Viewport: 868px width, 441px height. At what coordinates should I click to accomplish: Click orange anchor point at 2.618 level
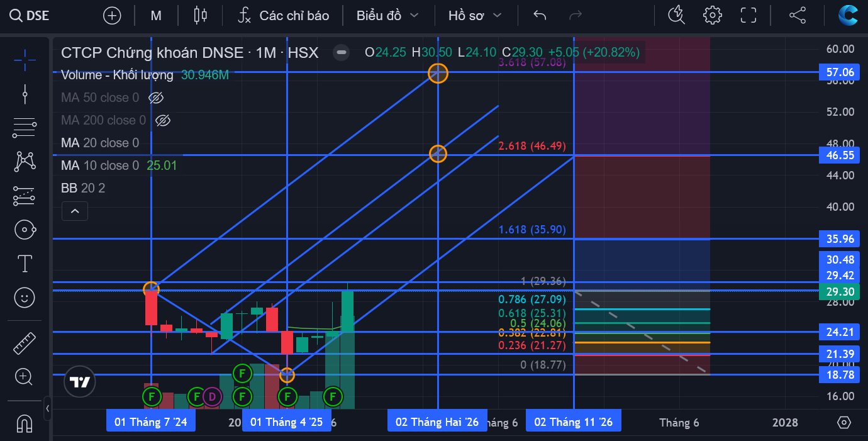click(438, 154)
